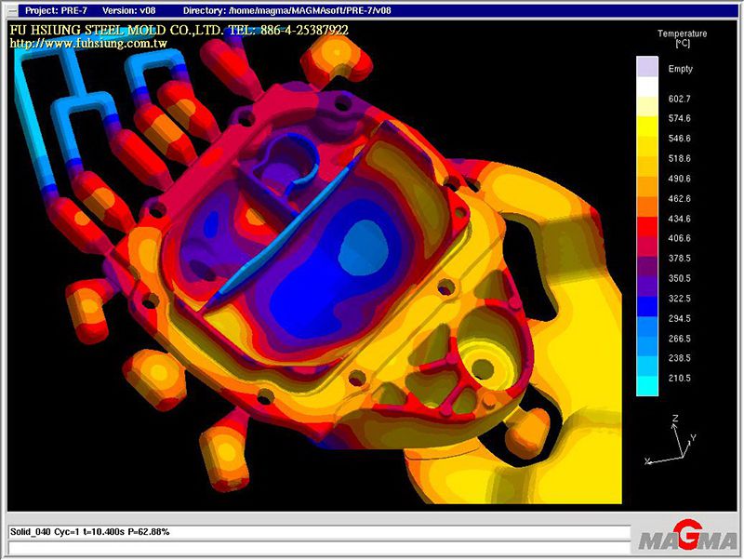Click the 406.6 legend value
Image resolution: width=744 pixels, height=560 pixels.
pos(680,238)
